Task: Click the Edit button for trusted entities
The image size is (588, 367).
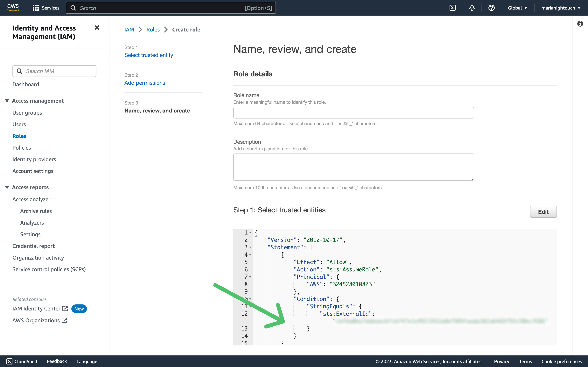Action: click(543, 212)
